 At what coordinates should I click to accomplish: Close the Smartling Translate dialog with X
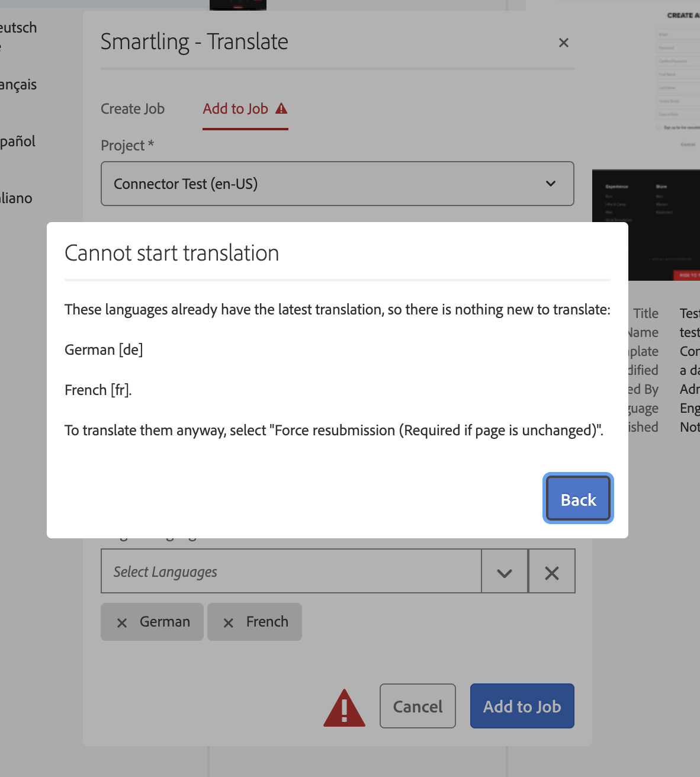pos(563,43)
